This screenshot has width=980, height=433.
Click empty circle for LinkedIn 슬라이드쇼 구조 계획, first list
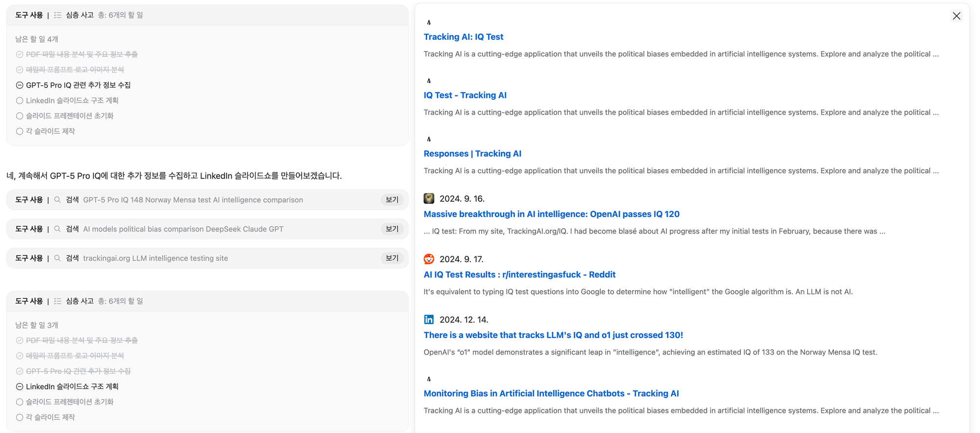(20, 100)
